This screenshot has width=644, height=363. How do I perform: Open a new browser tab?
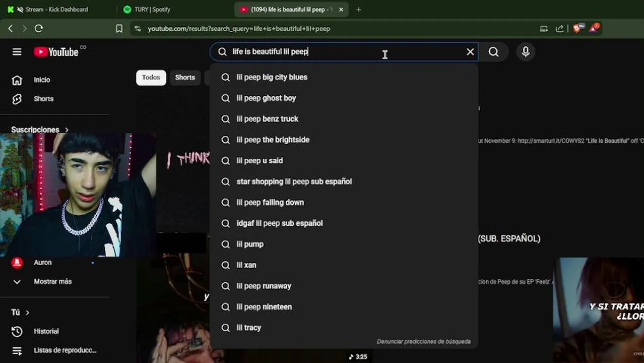click(x=359, y=10)
